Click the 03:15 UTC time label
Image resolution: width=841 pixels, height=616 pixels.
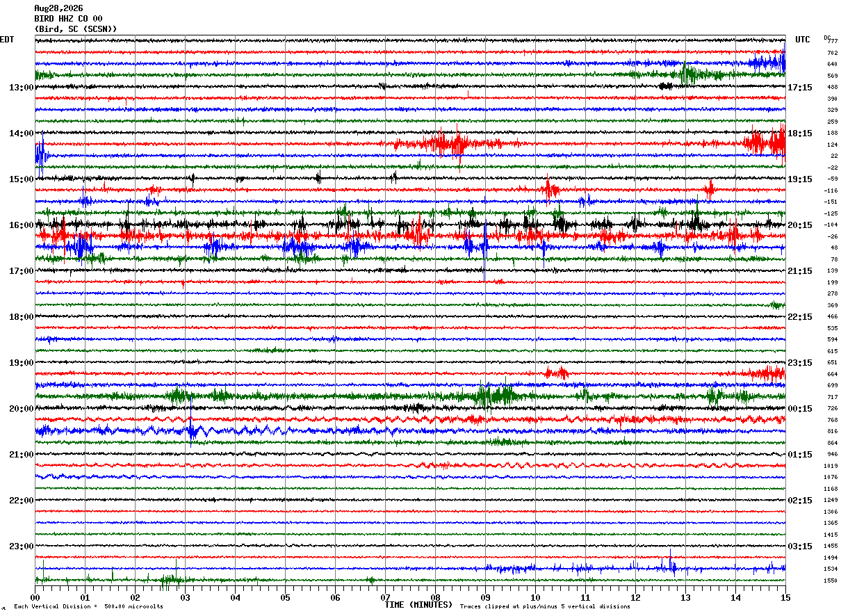click(799, 546)
